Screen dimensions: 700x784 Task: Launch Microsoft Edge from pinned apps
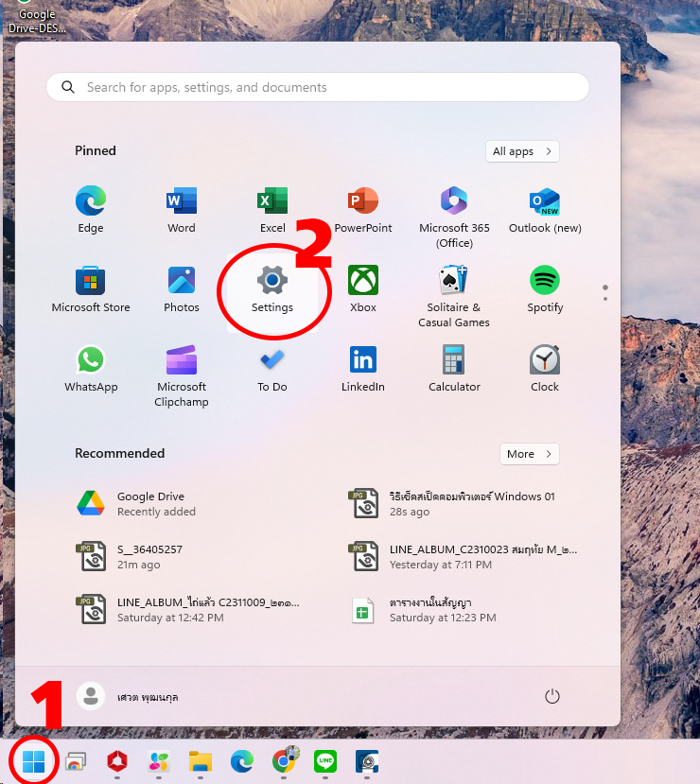(x=91, y=209)
